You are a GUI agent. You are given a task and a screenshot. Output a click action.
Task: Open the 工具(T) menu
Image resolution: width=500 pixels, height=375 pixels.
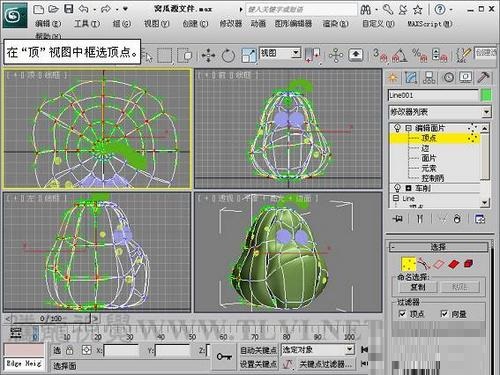[87, 24]
